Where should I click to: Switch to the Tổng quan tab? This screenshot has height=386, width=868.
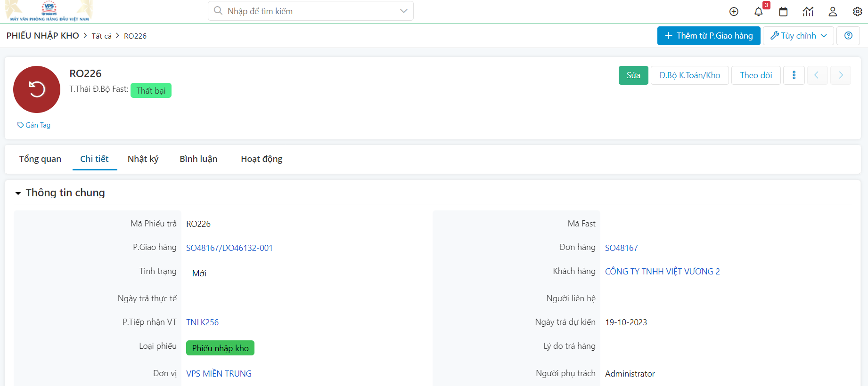[40, 159]
